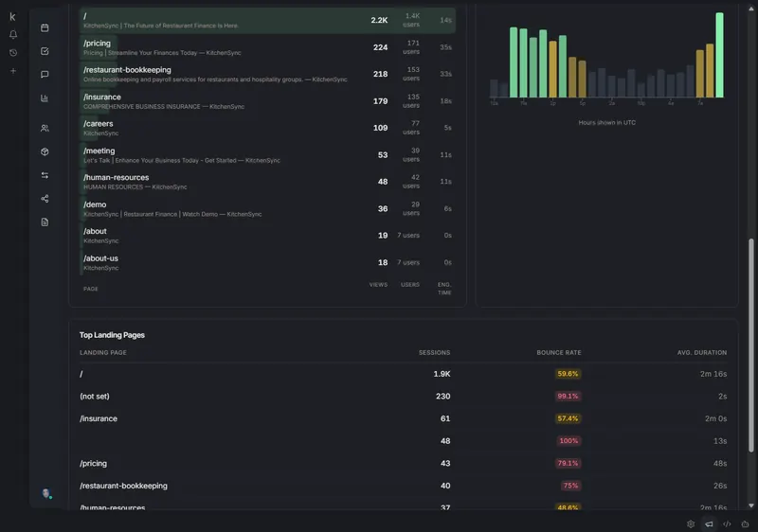Select the /careers page row
The height and width of the screenshot is (532, 758).
tap(267, 128)
